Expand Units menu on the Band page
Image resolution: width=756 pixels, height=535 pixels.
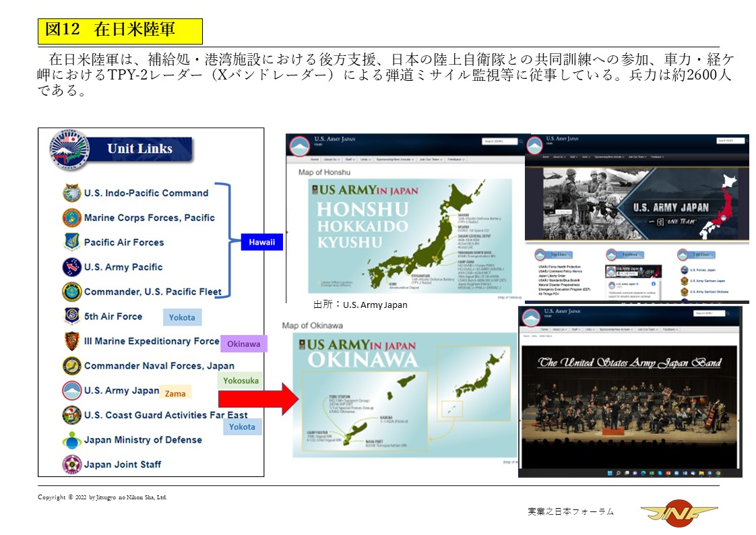point(591,329)
